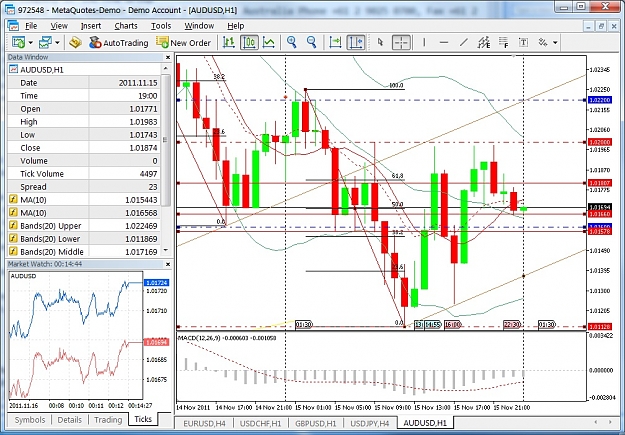Click the 22:30 event marker on chart

coord(512,325)
